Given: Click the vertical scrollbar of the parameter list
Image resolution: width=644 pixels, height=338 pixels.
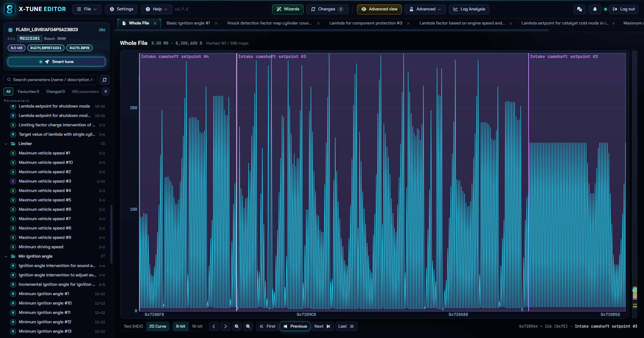Looking at the screenshot, I should click(x=111, y=234).
